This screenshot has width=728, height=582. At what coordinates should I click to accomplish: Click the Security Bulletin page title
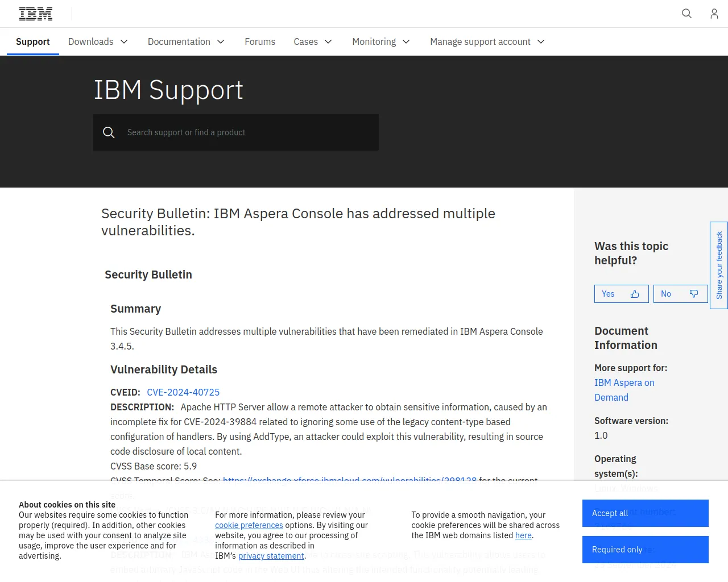pos(298,222)
